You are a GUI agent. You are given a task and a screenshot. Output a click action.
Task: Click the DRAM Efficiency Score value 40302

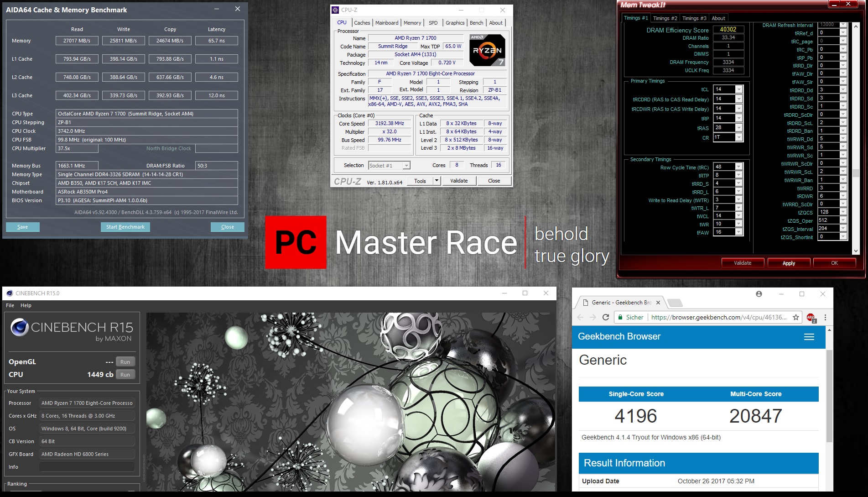tap(728, 29)
